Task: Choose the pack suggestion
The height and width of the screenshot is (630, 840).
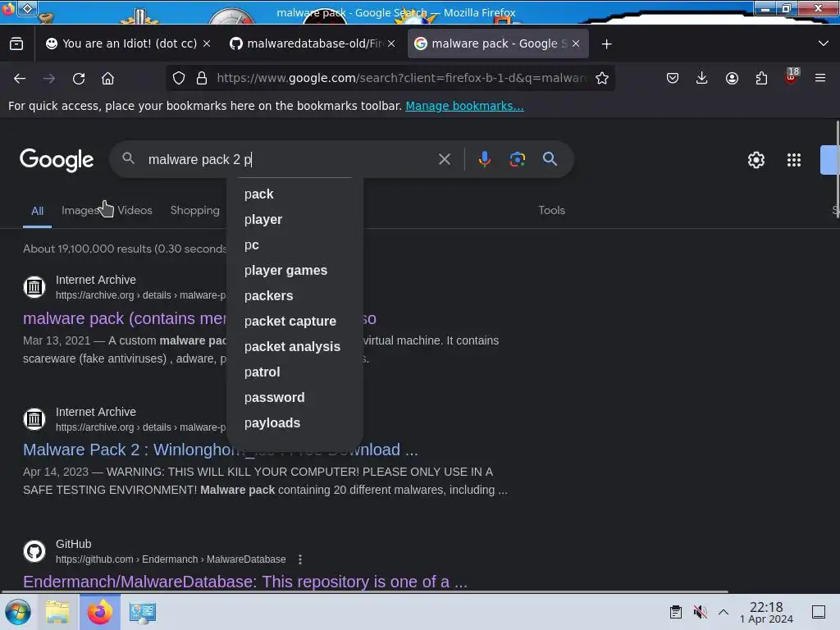Action: pyautogui.click(x=294, y=194)
